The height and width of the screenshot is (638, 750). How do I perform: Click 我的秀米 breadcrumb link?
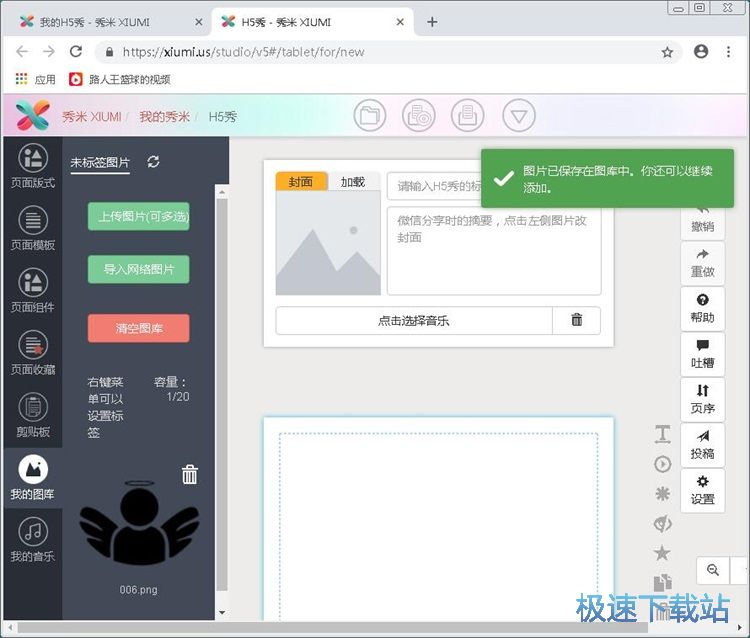tap(165, 117)
